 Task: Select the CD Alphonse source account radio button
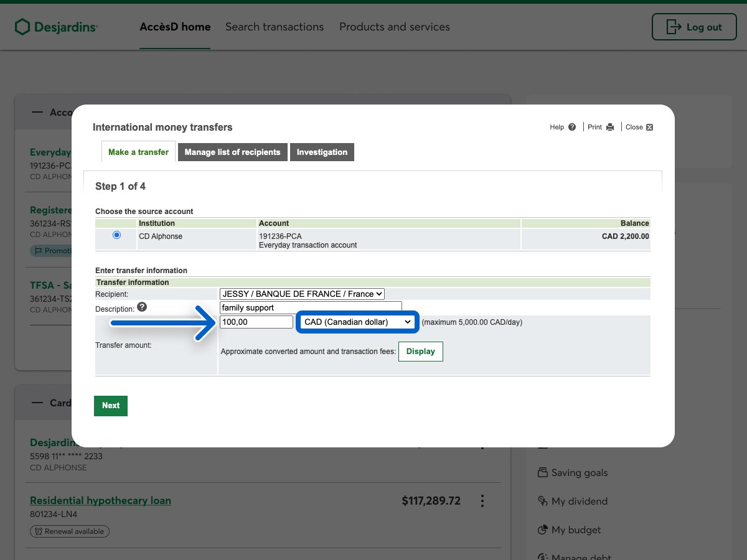click(x=116, y=235)
